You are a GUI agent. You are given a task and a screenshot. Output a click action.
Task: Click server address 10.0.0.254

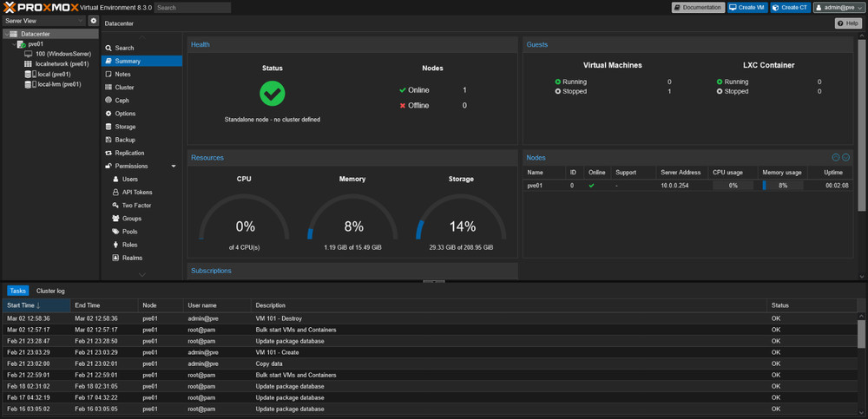pyautogui.click(x=674, y=186)
